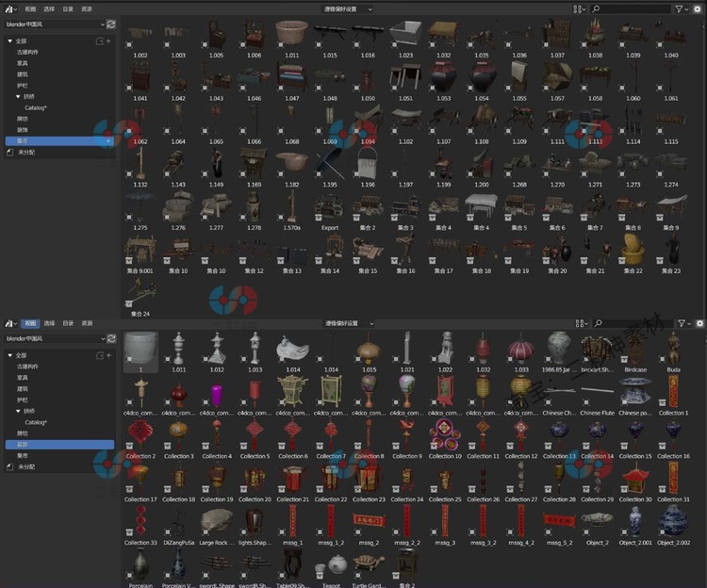This screenshot has height=588, width=707.
Task: Open filter funnel dropdown in upper browser
Action: pyautogui.click(x=682, y=9)
